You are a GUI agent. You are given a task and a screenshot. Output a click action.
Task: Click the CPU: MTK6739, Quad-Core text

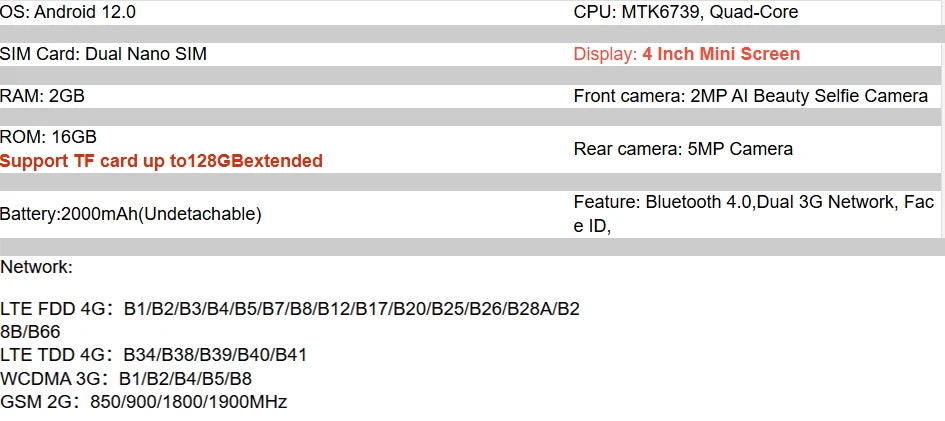tap(685, 13)
